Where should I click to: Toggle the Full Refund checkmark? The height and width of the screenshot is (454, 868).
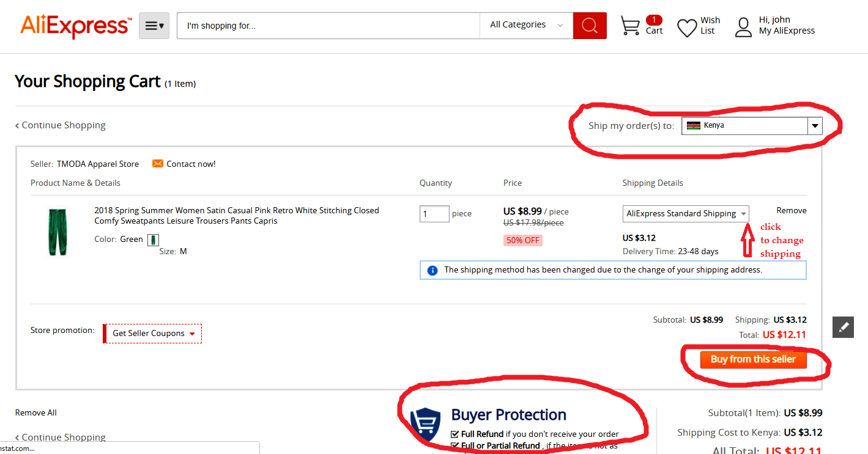(454, 434)
